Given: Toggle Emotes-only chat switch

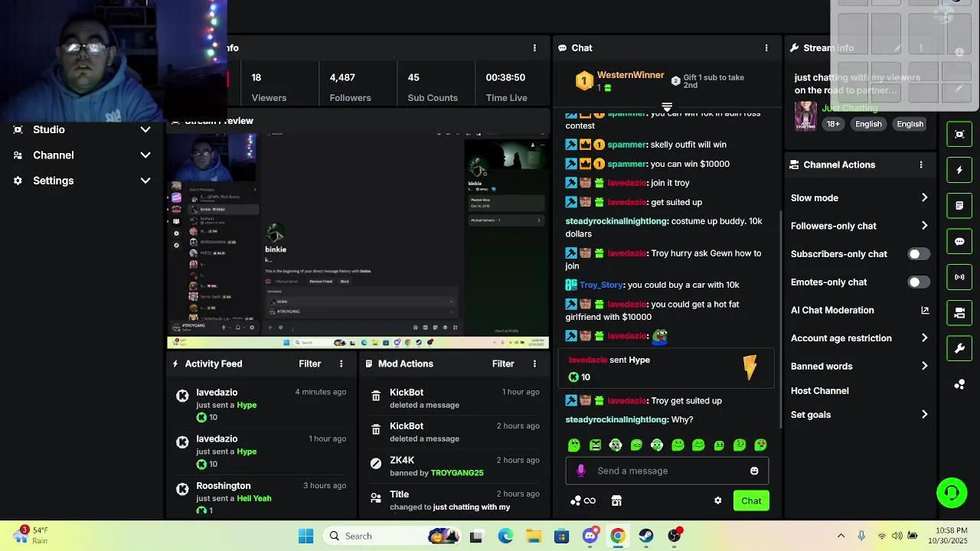Looking at the screenshot, I should point(919,282).
